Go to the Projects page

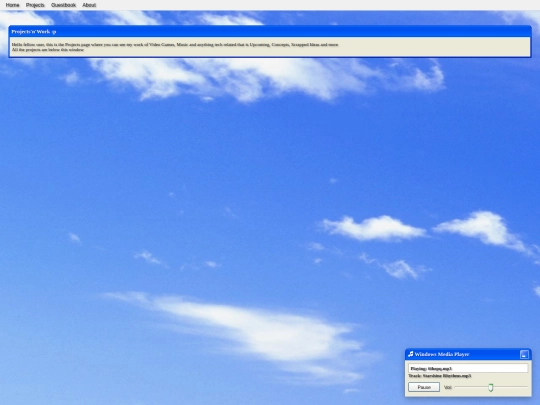[x=35, y=5]
